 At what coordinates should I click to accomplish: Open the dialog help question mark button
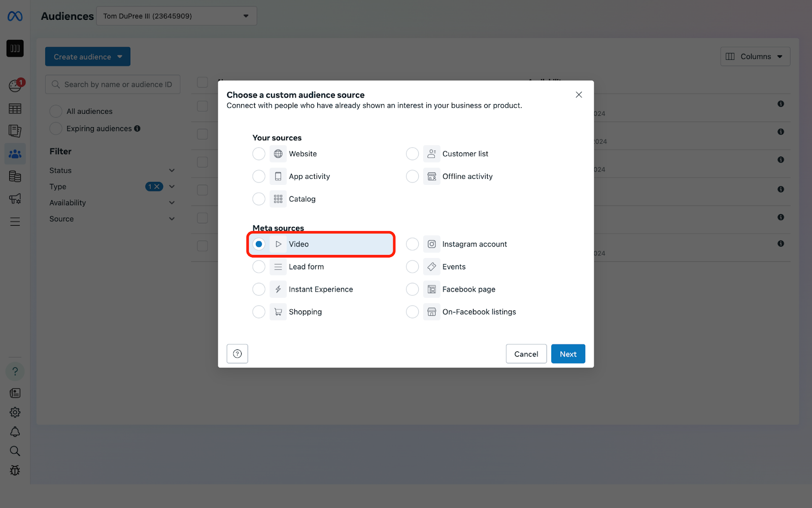click(237, 354)
